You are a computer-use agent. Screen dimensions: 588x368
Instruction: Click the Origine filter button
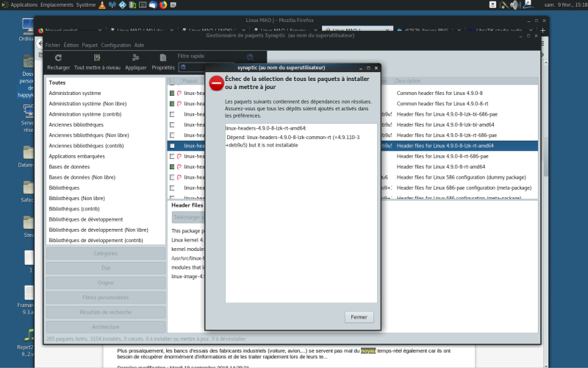pyautogui.click(x=106, y=283)
